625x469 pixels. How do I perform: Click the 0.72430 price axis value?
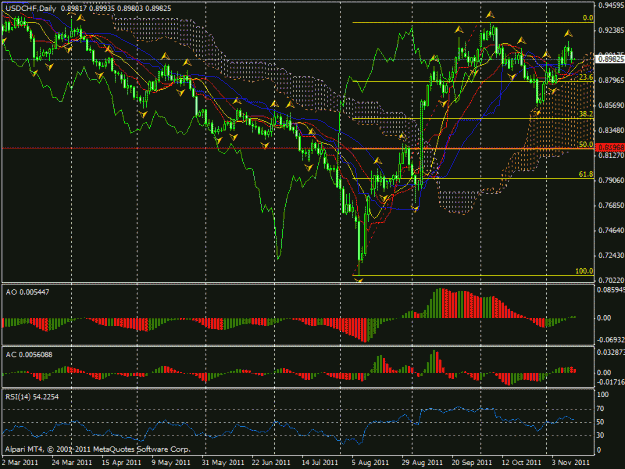[611, 255]
